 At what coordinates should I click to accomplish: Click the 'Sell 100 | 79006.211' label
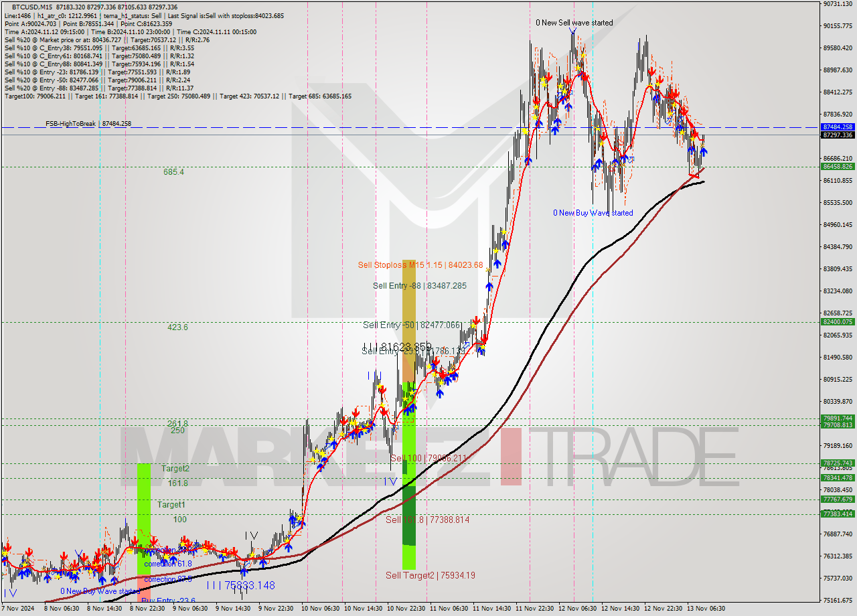click(x=428, y=458)
